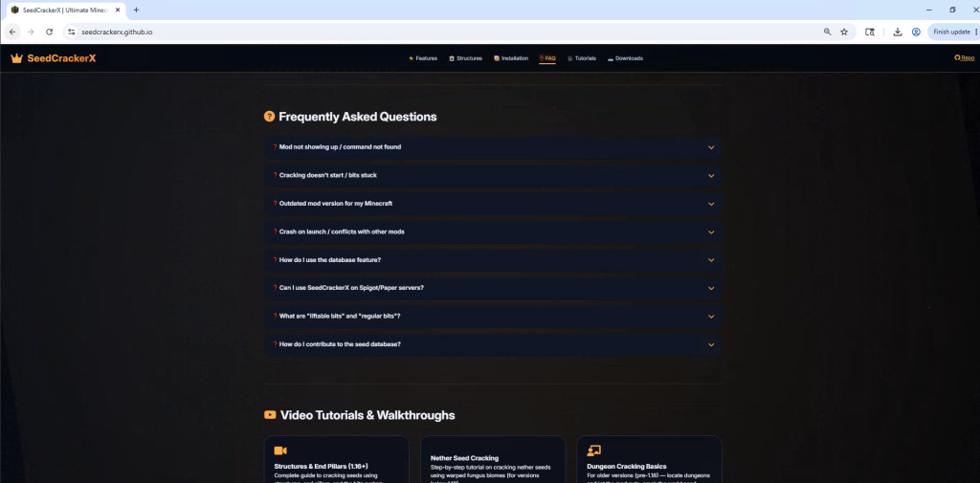The image size is (980, 483).
Task: Click the browser forward arrow
Action: [x=31, y=32]
